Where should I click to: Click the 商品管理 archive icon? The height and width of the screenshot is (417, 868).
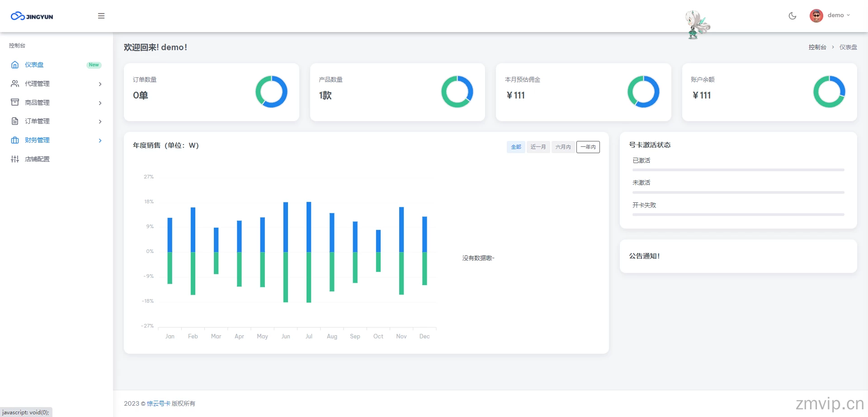pyautogui.click(x=15, y=102)
